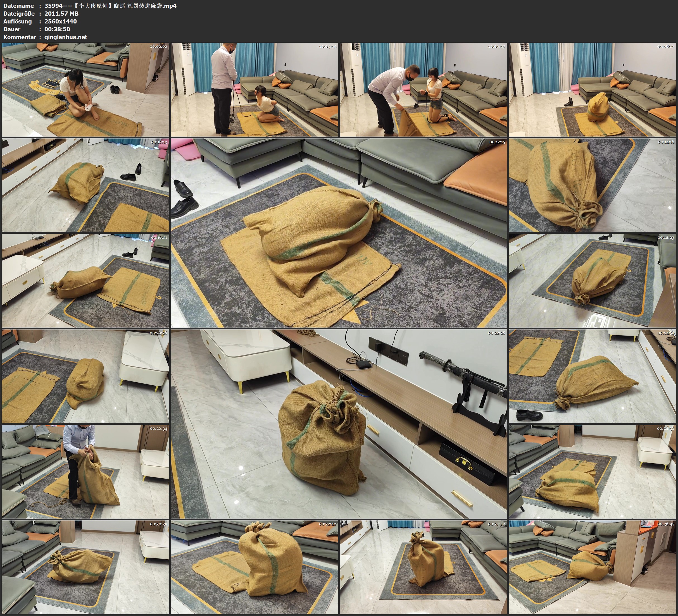Select the last thumbnail at 00:36:47
The height and width of the screenshot is (616, 678).
[593, 567]
